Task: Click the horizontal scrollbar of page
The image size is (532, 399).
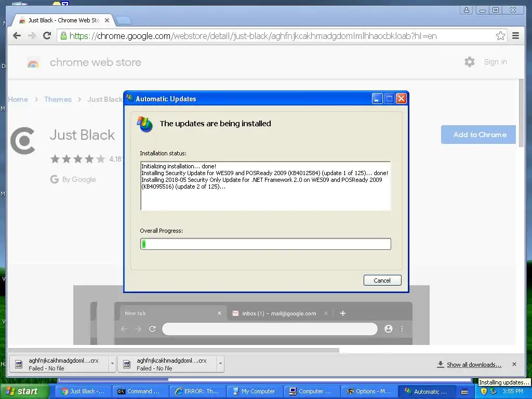Action: [174, 350]
